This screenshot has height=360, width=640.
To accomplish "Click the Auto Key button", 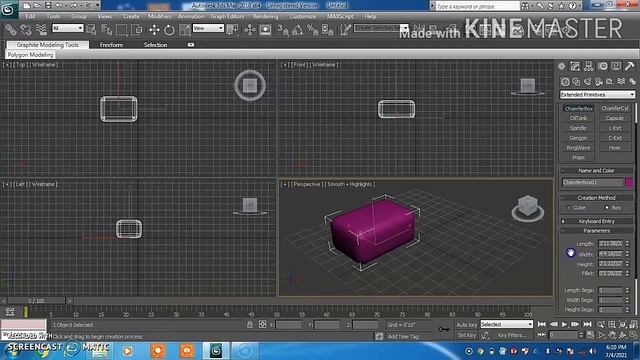I will [x=467, y=325].
